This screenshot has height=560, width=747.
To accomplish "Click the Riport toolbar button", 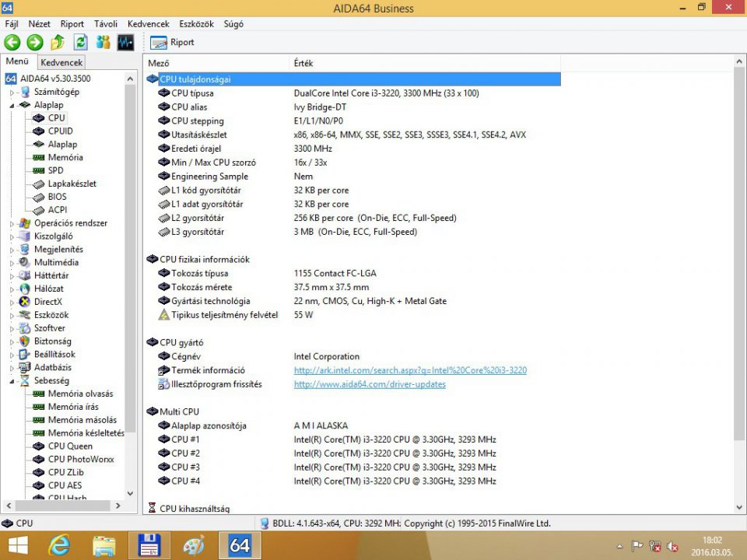I will [173, 42].
